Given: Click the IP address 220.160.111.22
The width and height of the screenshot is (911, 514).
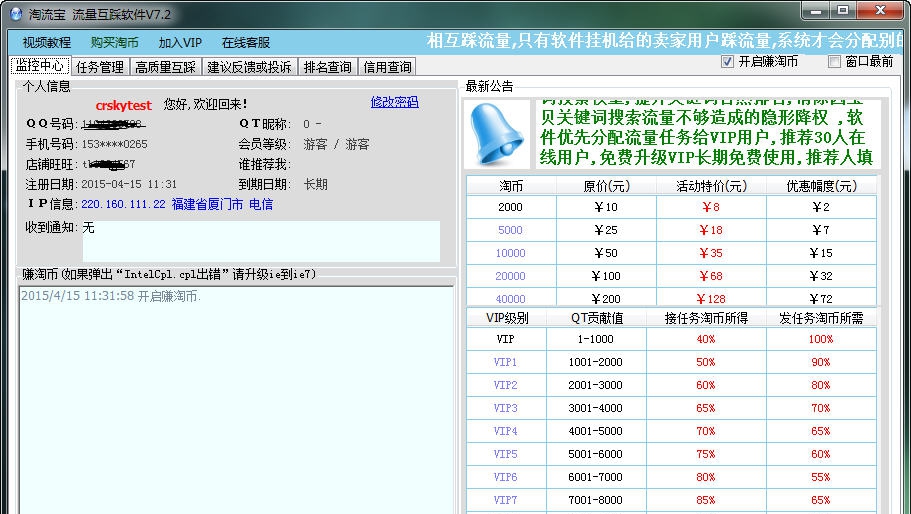Looking at the screenshot, I should [123, 204].
